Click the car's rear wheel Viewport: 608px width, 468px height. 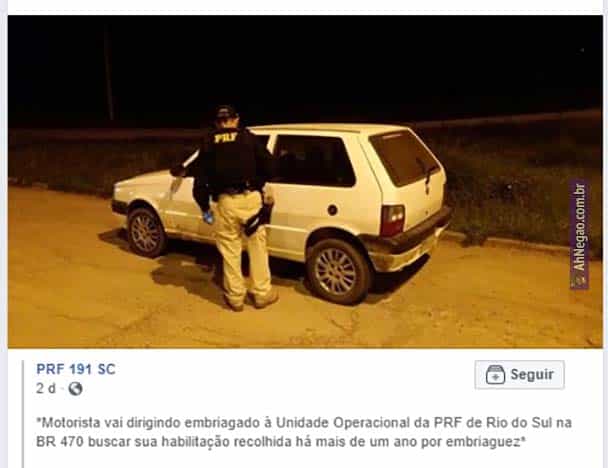(336, 272)
